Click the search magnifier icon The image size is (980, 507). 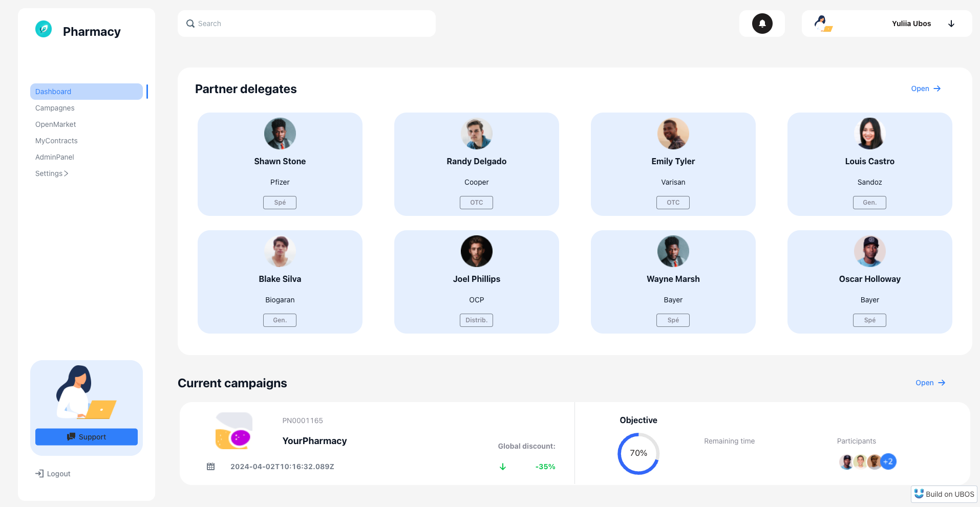click(x=190, y=24)
